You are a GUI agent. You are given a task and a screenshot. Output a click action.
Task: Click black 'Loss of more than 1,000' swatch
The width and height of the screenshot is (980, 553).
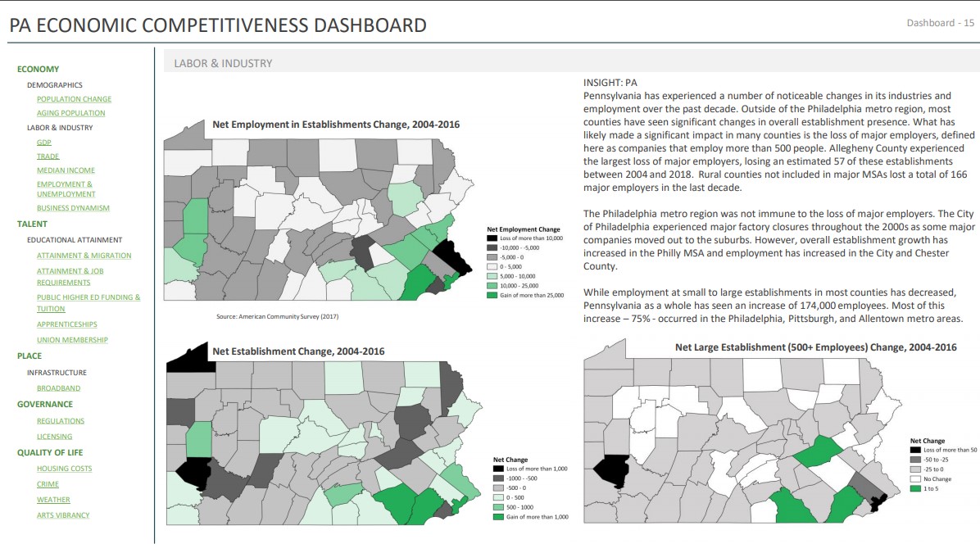498,469
